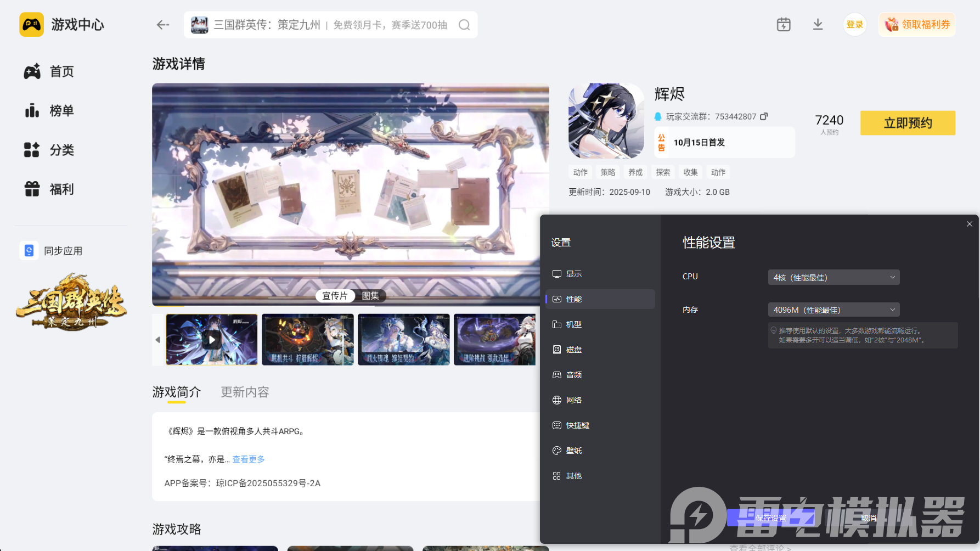
Task: Select 首页 in the sidebar
Action: point(61,71)
